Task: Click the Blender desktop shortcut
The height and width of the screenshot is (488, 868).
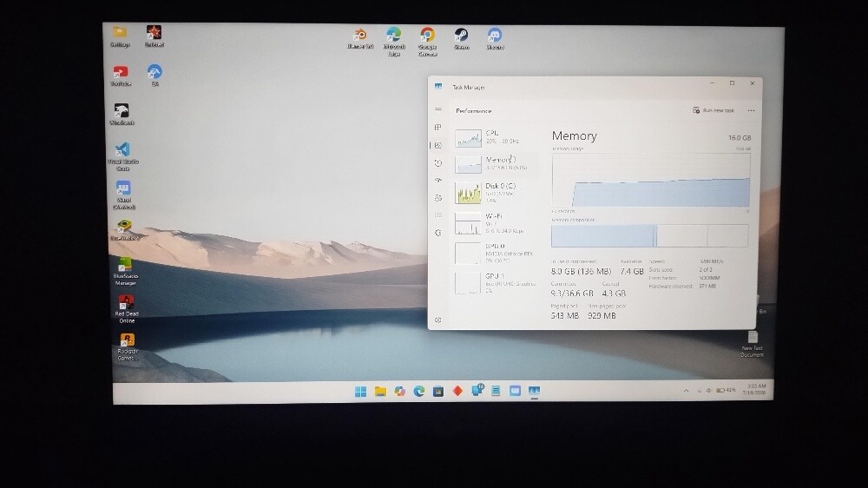Action: click(x=360, y=39)
